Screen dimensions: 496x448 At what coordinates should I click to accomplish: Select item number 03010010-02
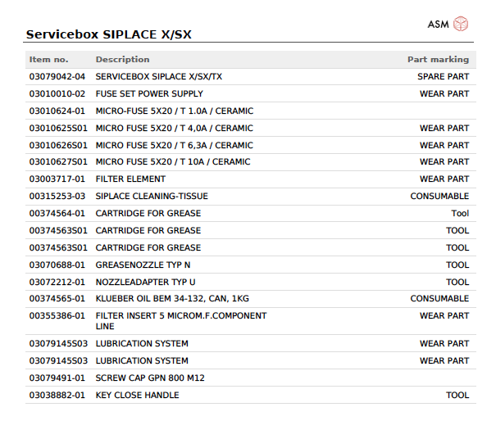[x=57, y=94]
